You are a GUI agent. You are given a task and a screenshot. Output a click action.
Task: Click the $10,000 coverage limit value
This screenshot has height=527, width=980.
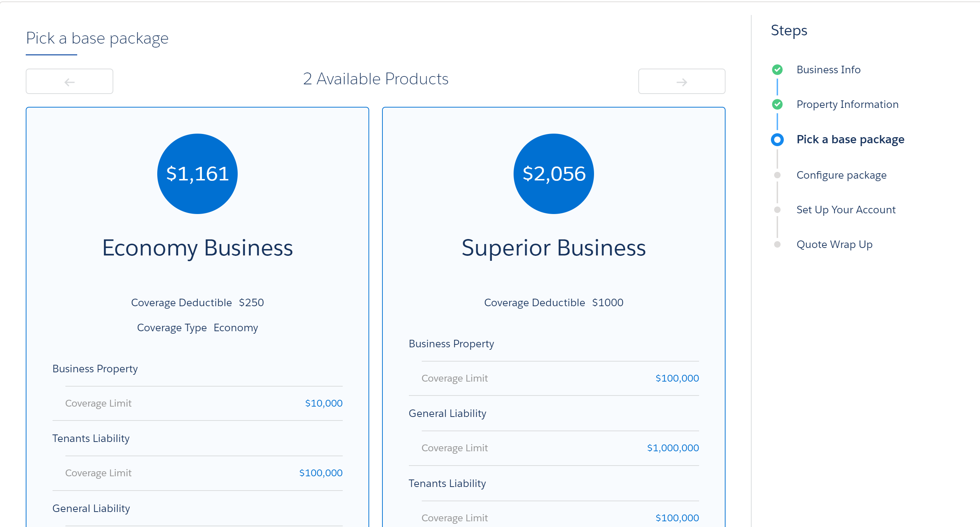pyautogui.click(x=324, y=403)
